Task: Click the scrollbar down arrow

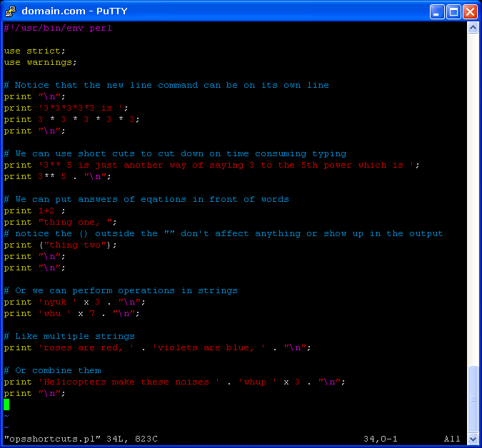Action: pyautogui.click(x=473, y=439)
